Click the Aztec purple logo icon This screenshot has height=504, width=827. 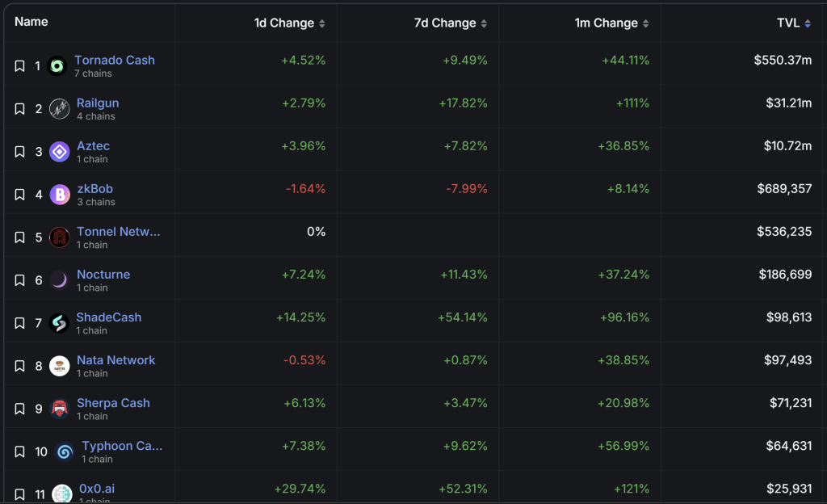click(x=60, y=152)
